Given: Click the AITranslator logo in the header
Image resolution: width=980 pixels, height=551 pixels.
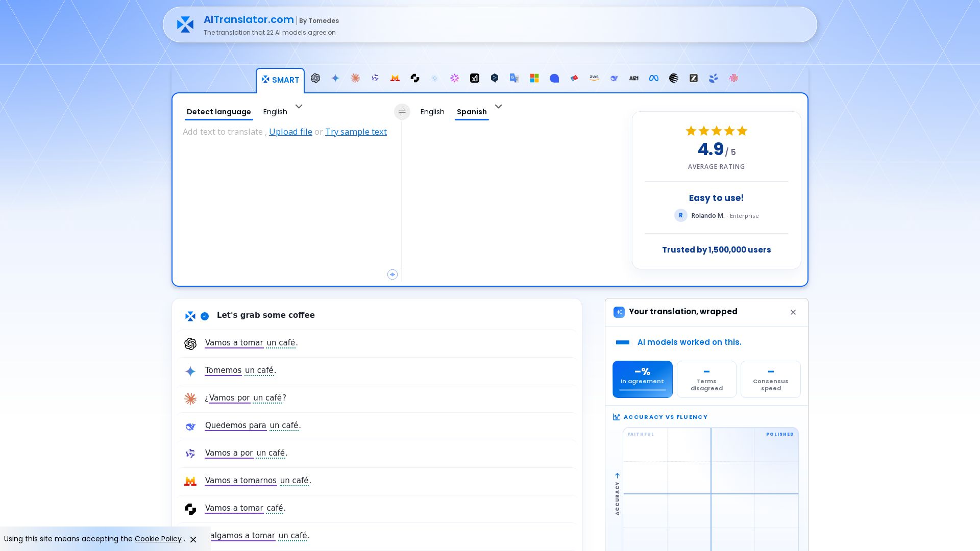Looking at the screenshot, I should 185,24.
